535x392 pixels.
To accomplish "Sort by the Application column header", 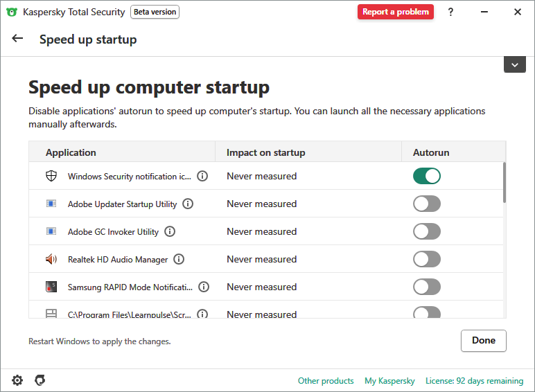I will (x=71, y=152).
